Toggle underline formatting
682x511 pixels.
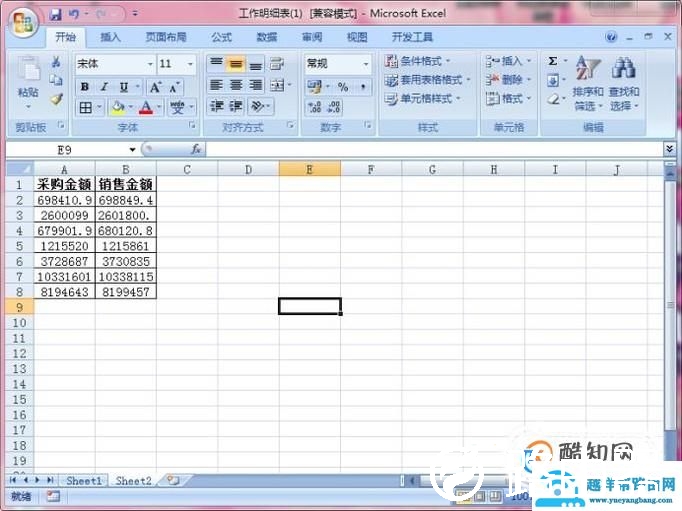(x=124, y=87)
